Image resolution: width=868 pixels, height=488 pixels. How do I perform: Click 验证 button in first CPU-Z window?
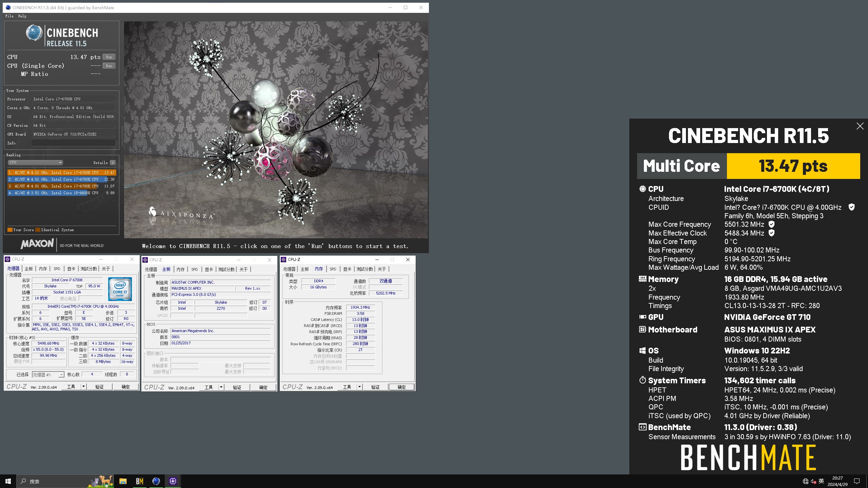pos(99,387)
